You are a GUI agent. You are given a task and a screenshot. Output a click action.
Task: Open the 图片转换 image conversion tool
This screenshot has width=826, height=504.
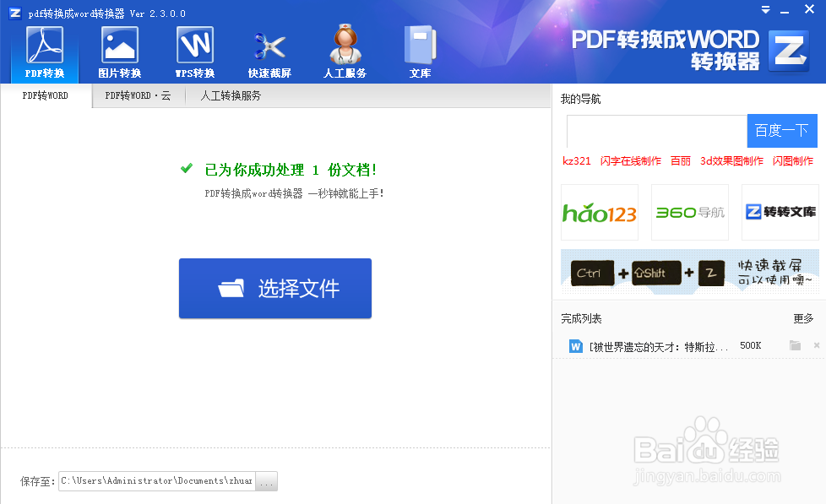tap(118, 51)
